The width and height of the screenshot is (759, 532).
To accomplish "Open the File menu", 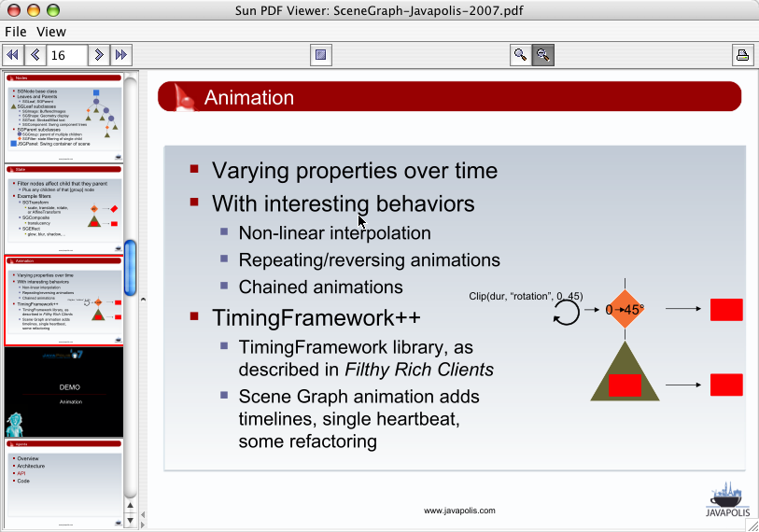I will (16, 32).
